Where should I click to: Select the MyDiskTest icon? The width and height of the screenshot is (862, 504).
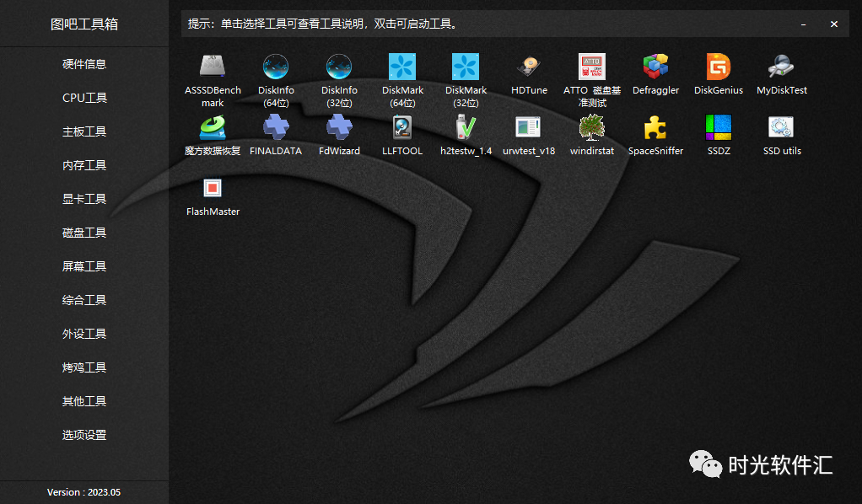(x=782, y=67)
